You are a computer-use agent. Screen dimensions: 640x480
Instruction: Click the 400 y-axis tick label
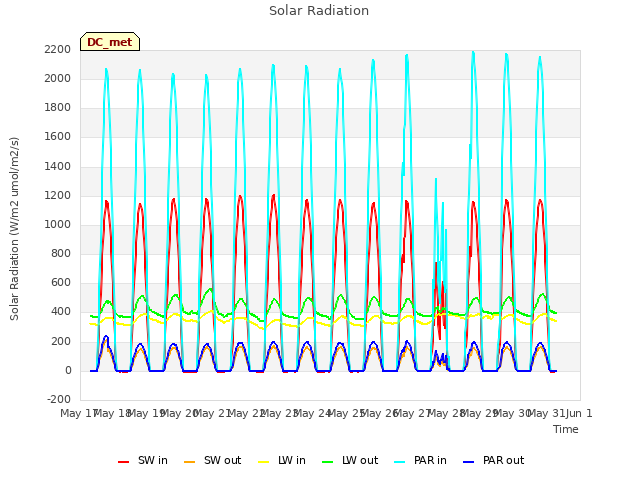pyautogui.click(x=61, y=311)
